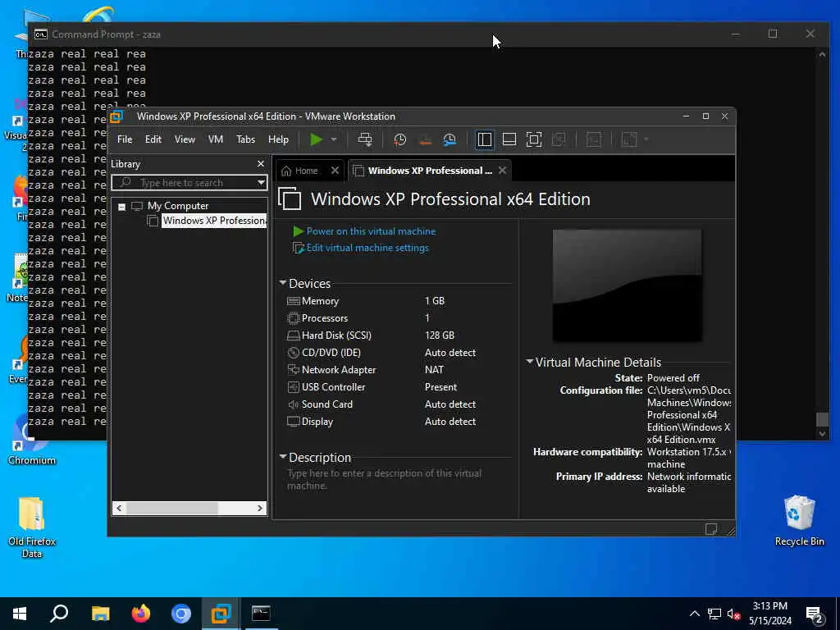The image size is (840, 630).
Task: Click the library scrollbar left arrow
Action: [119, 508]
